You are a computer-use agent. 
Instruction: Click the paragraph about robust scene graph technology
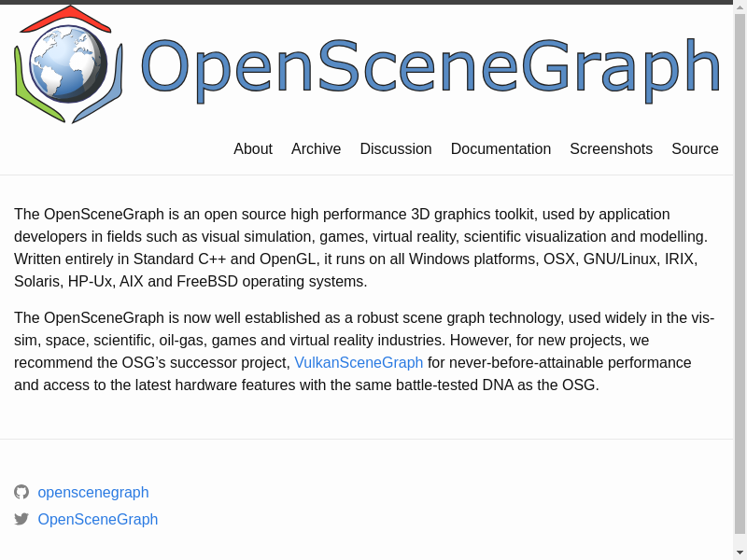click(364, 351)
